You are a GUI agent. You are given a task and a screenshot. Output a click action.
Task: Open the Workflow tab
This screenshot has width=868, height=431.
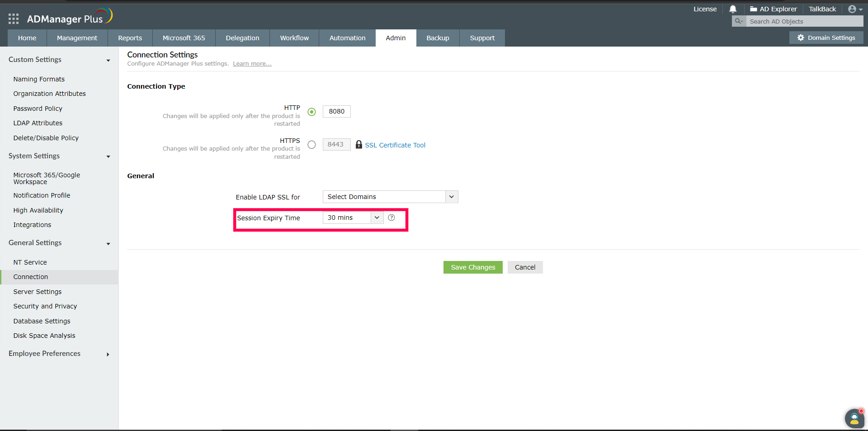294,38
